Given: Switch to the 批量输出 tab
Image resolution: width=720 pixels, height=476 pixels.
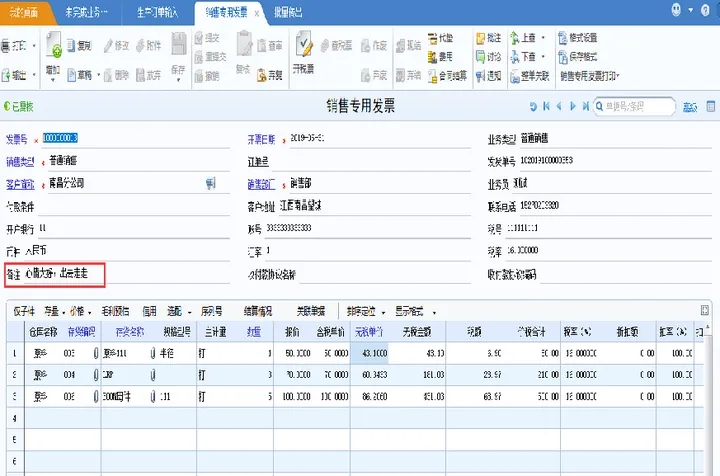Looking at the screenshot, I should (290, 12).
